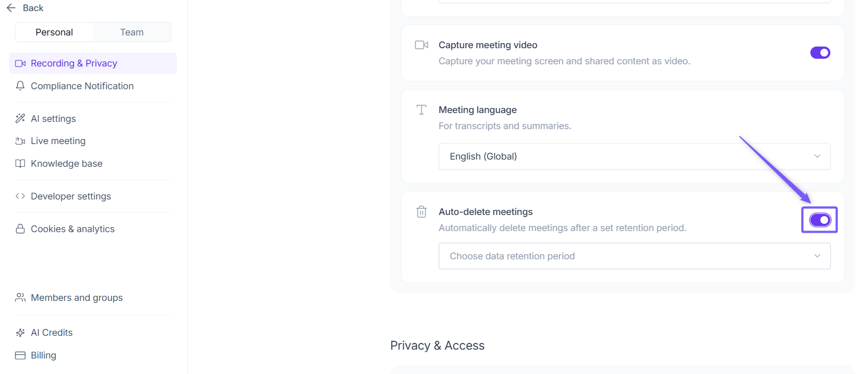Click the Live meeting icon

click(20, 141)
